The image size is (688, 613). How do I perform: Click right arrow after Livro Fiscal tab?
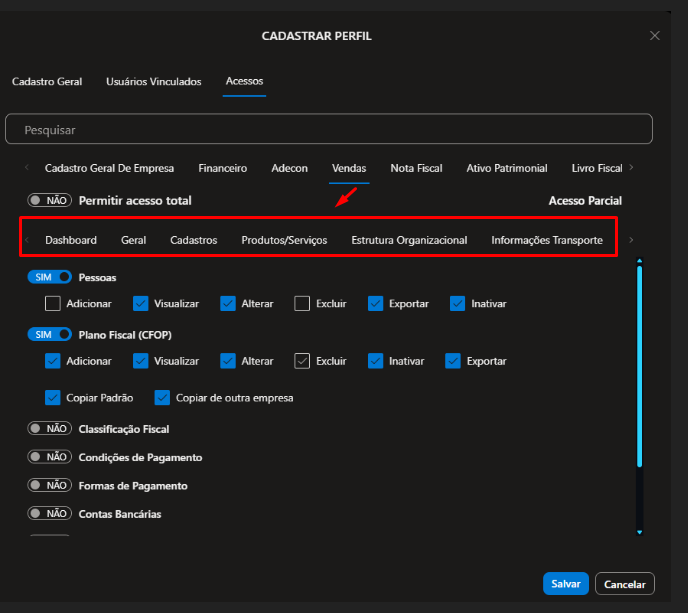click(631, 168)
